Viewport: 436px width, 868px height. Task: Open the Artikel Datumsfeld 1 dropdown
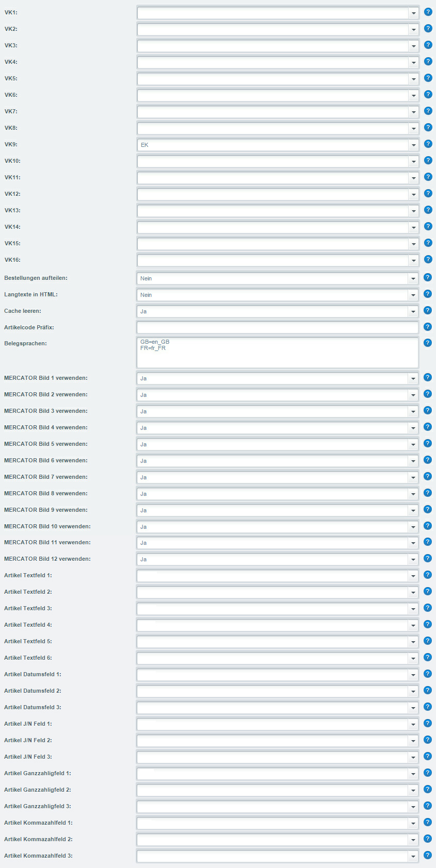278,675
